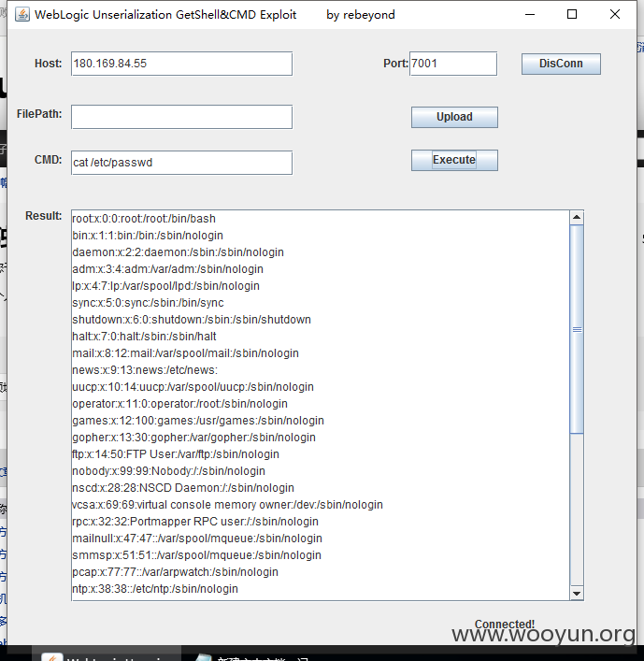Click the Java app taskbar item
This screenshot has width=644, height=661.
tap(107, 654)
